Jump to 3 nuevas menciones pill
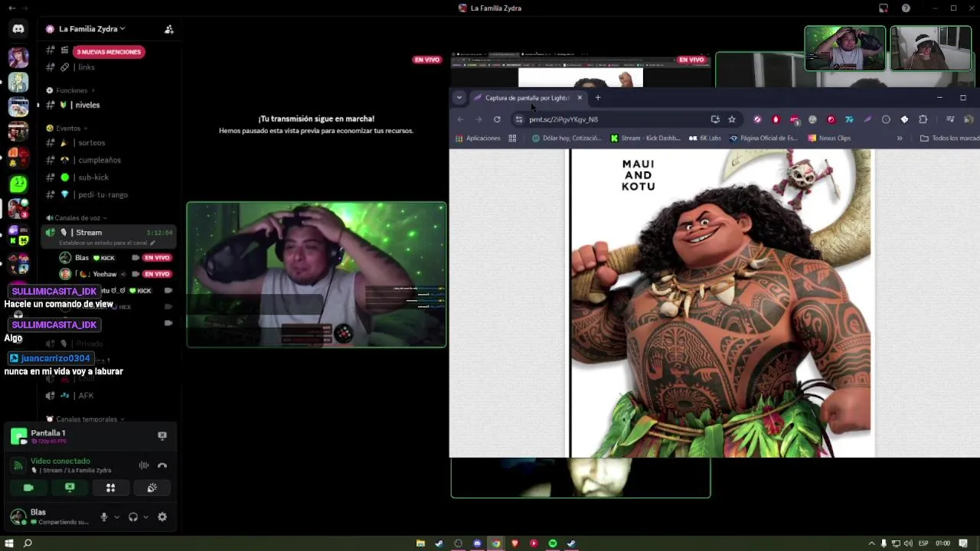980x551 pixels. pyautogui.click(x=108, y=52)
